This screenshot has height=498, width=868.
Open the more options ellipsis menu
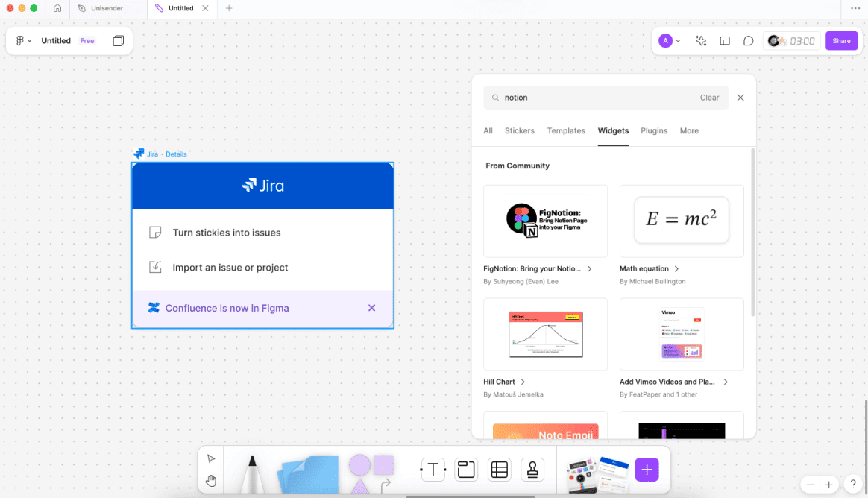pyautogui.click(x=855, y=8)
